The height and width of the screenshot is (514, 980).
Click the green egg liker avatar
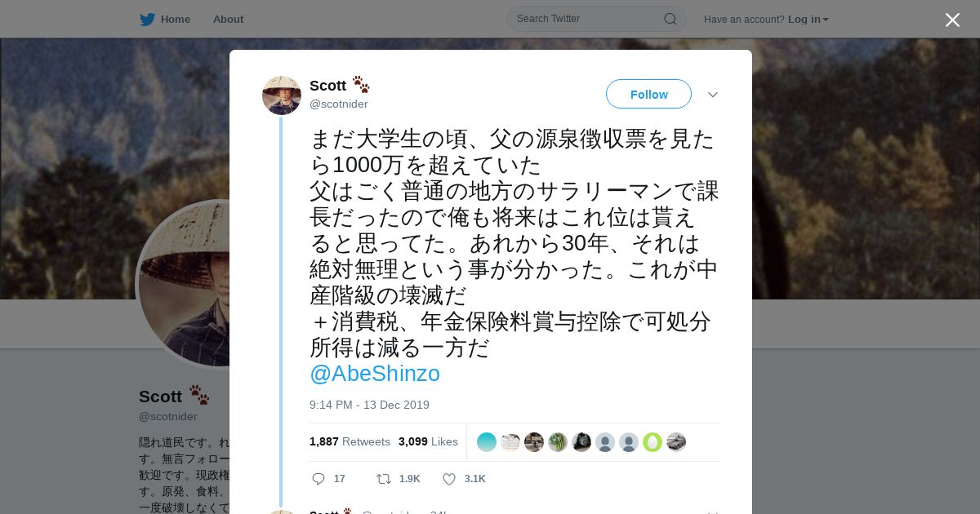(653, 442)
